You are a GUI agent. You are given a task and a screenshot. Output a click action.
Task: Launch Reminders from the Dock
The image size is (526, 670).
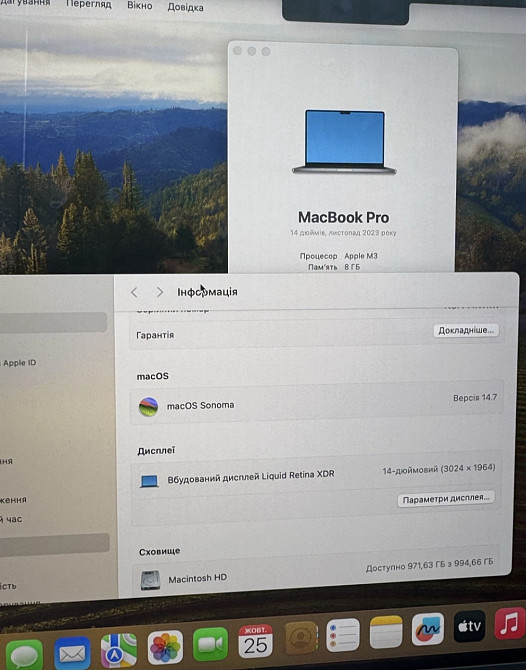click(343, 635)
